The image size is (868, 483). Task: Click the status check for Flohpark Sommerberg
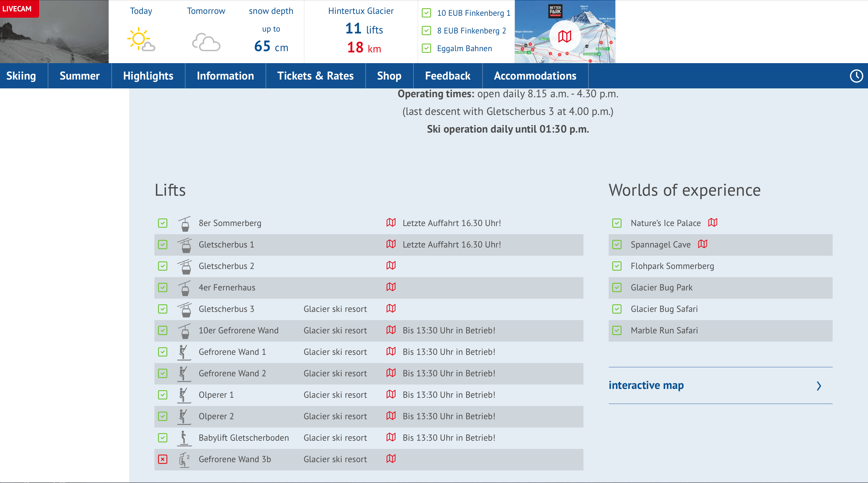click(617, 266)
